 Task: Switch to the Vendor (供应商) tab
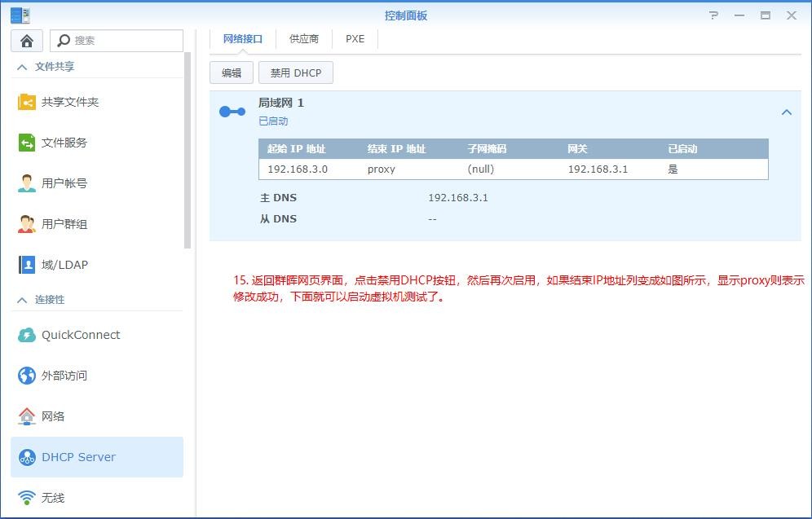[303, 39]
